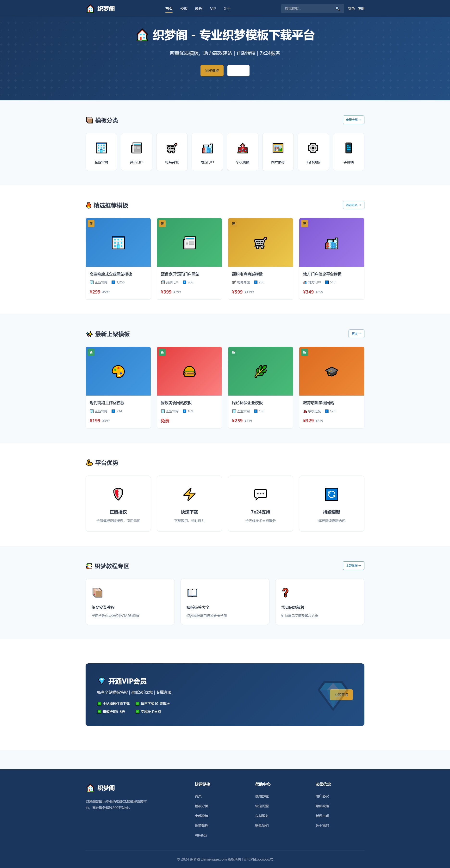
Task: Open footer link 隐私政策
Action: (x=322, y=806)
